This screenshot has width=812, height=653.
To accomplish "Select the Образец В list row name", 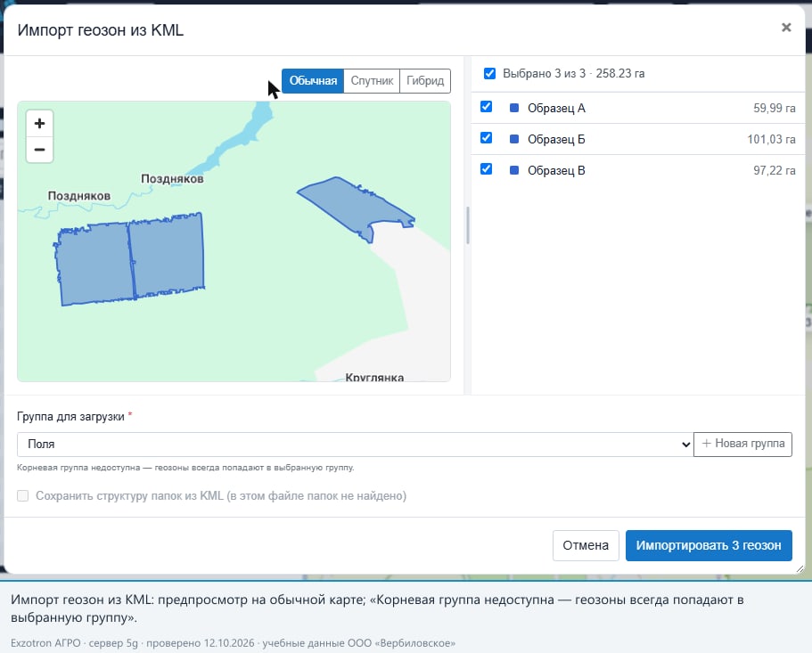I will tap(556, 170).
